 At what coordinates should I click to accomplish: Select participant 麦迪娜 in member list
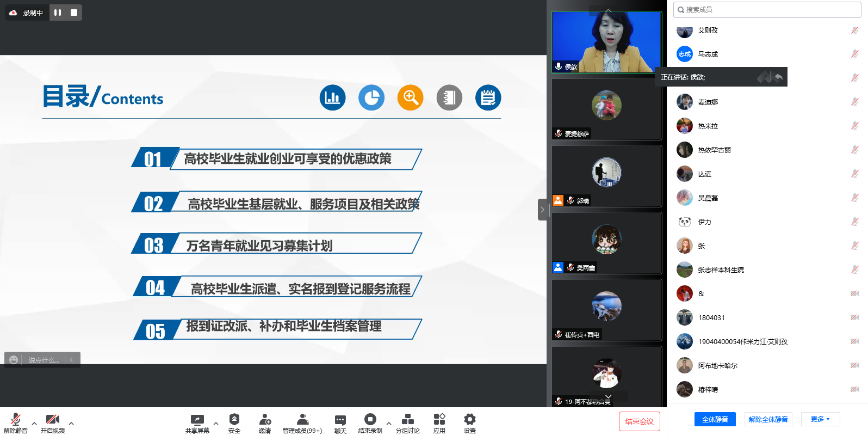(708, 102)
